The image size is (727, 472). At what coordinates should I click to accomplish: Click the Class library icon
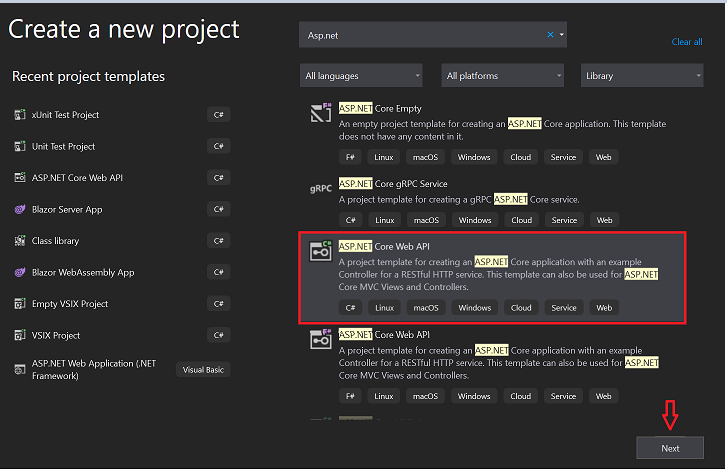(19, 241)
